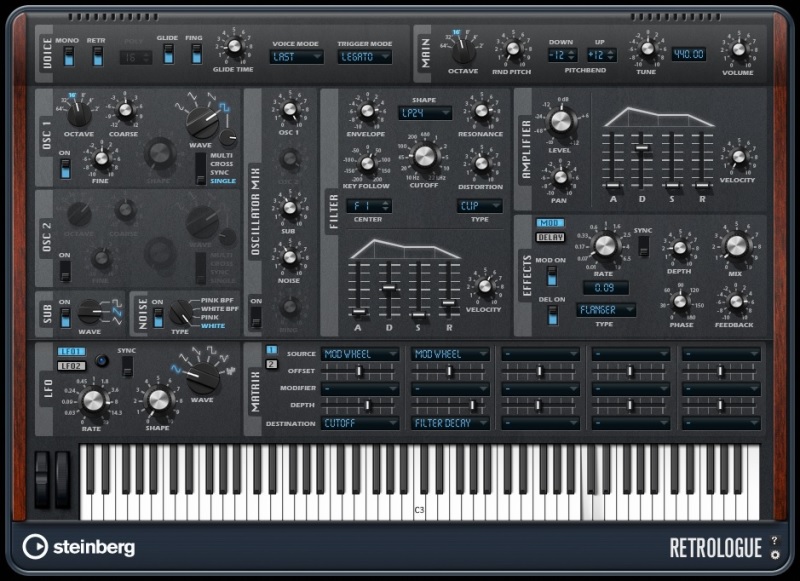Toggle the NOISE ON switch
800x581 pixels.
pyautogui.click(x=158, y=317)
